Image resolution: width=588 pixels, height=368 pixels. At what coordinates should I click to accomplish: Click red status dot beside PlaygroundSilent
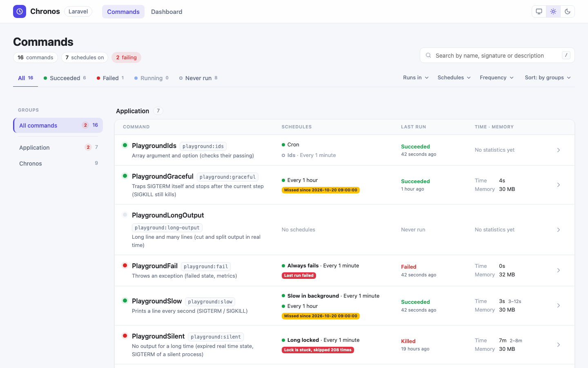125,336
